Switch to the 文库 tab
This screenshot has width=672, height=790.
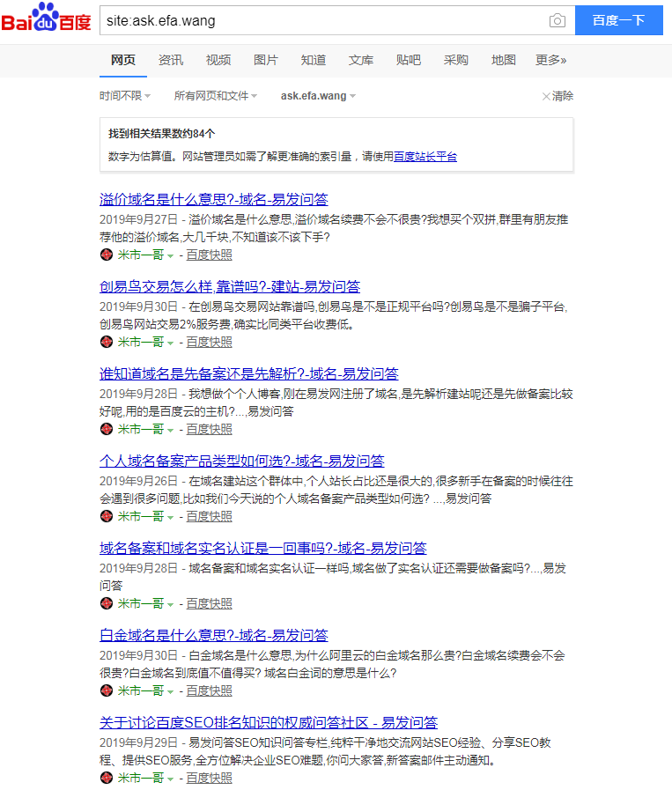click(361, 61)
